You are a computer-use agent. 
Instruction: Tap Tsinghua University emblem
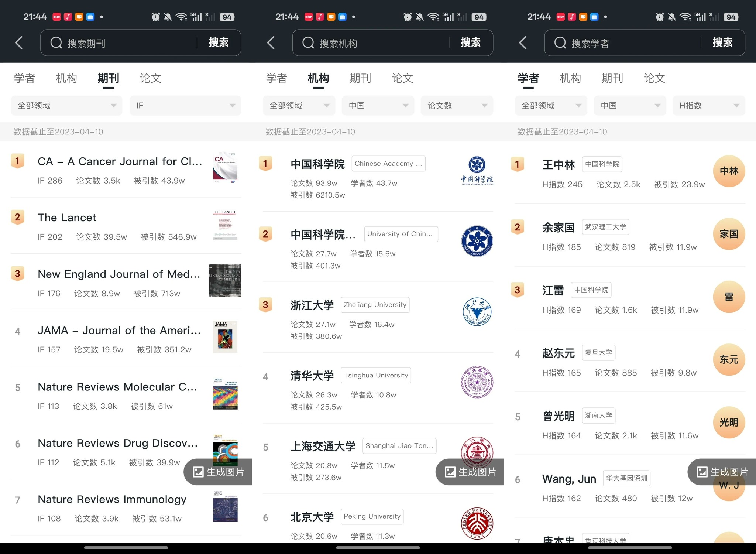tap(477, 382)
